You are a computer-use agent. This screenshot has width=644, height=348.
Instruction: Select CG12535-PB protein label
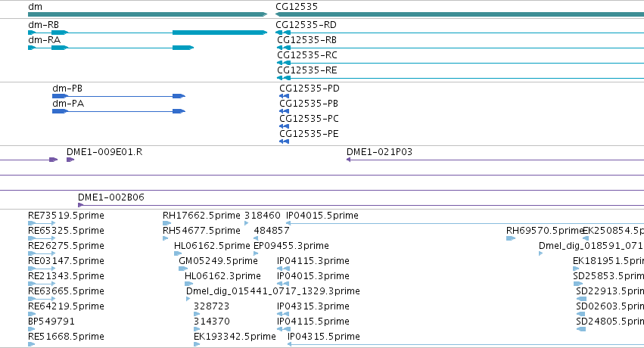click(309, 104)
